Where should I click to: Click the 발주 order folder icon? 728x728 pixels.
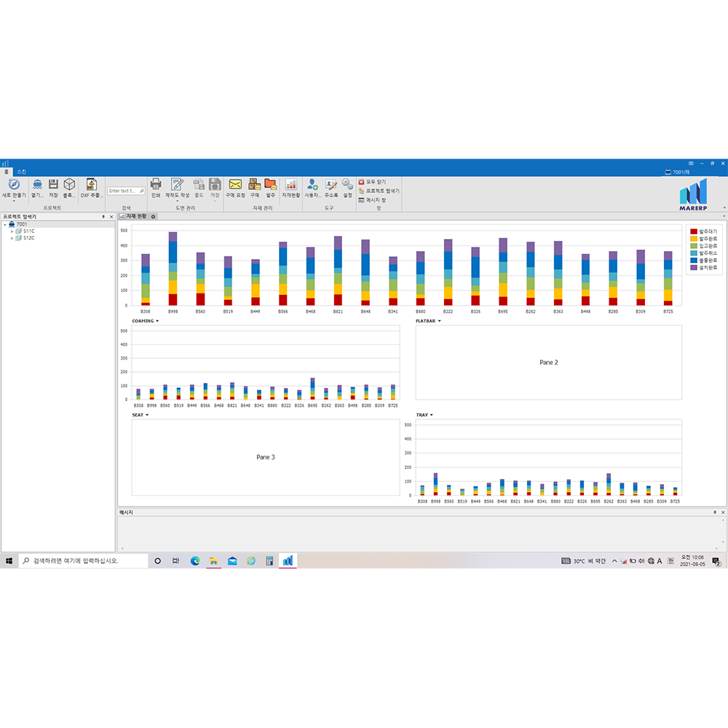tap(270, 185)
